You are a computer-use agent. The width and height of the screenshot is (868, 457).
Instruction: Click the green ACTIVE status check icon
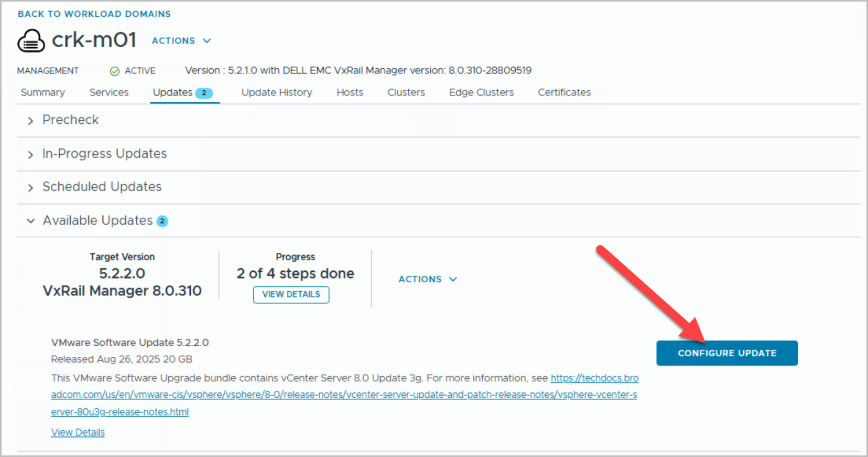(x=114, y=71)
